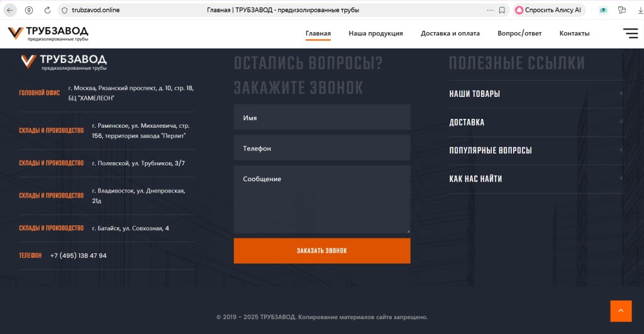Expand the ДОСТАВКА arrow
This screenshot has width=644, height=334.
point(620,122)
